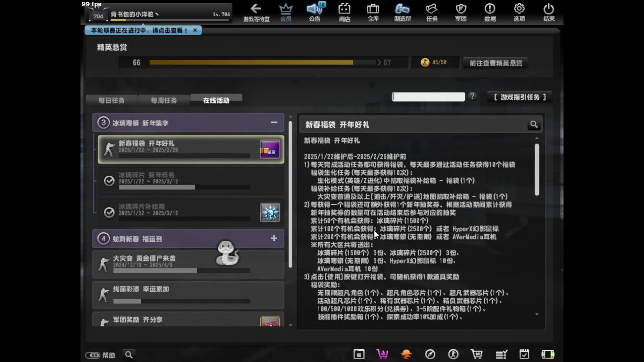
Task: Expand 蛇舞新春 福运到 with the plus
Action: (x=274, y=238)
